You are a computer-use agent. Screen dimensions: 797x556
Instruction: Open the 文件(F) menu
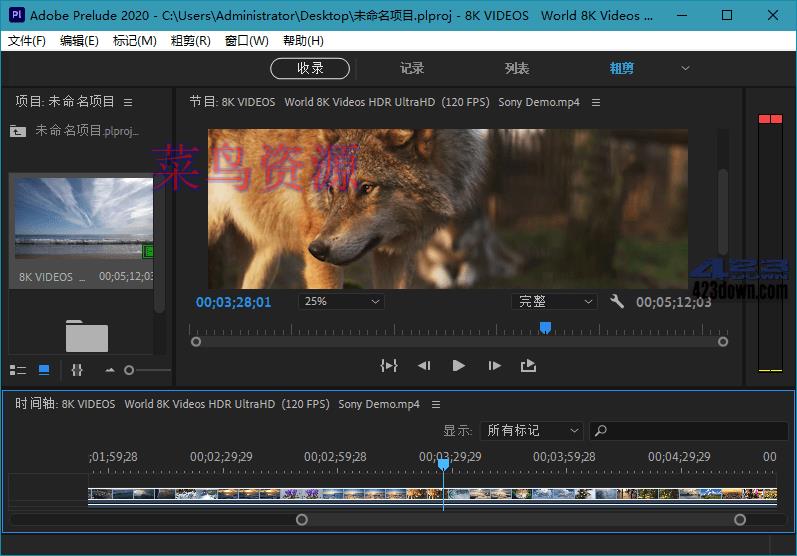[x=27, y=41]
